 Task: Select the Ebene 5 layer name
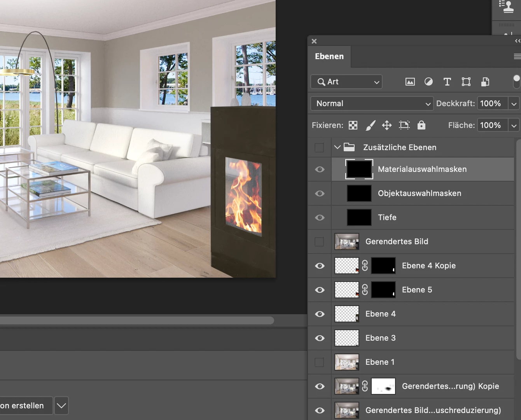[x=417, y=290]
